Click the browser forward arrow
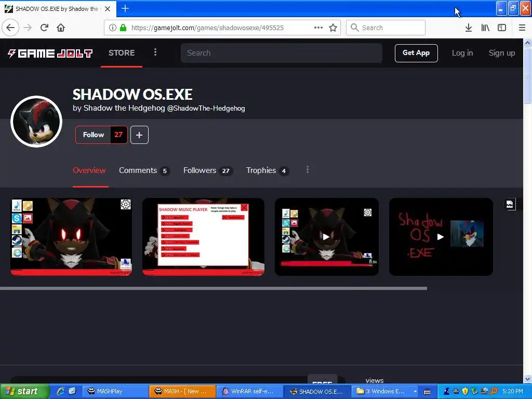 (x=28, y=28)
